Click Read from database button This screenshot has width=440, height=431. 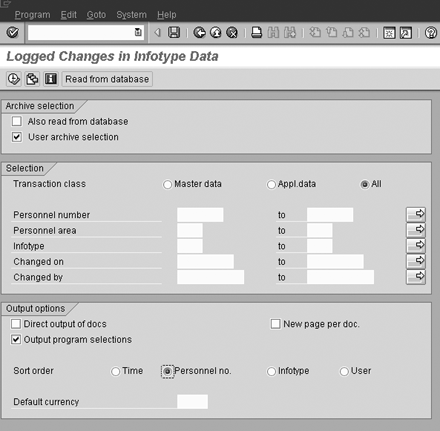pyautogui.click(x=107, y=79)
